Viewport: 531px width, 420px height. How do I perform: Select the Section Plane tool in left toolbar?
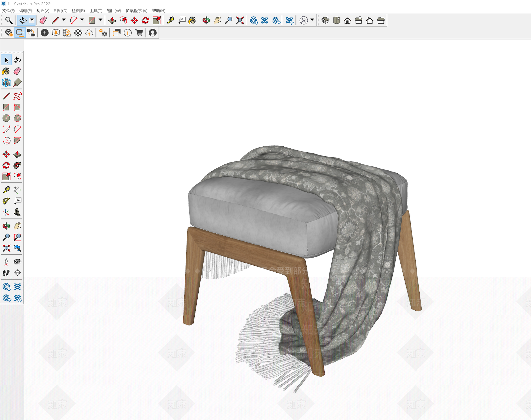(17, 273)
